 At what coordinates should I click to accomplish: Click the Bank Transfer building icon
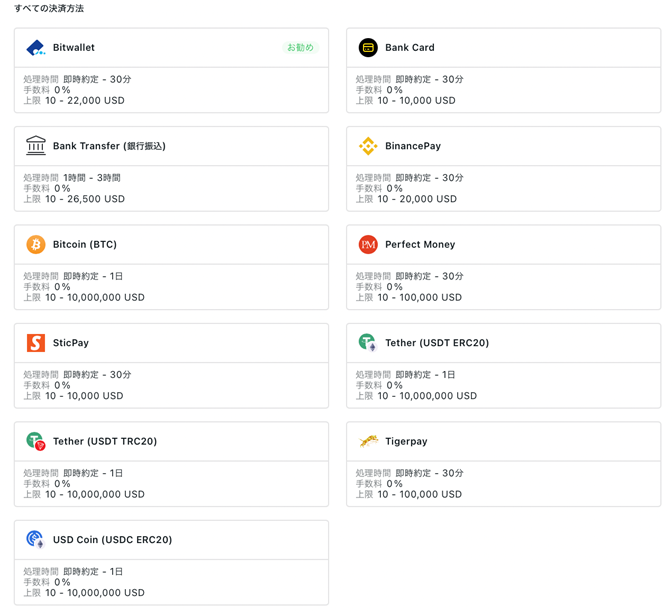[36, 146]
